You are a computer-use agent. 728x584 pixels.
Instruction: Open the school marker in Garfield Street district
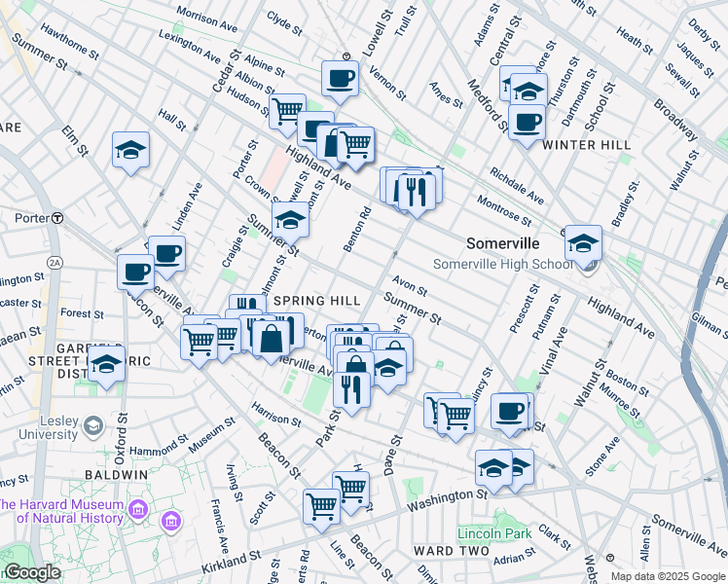tap(106, 364)
